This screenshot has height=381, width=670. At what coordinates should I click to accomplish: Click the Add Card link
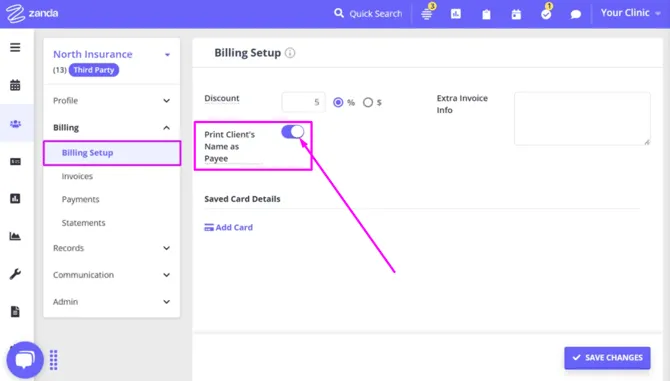click(x=229, y=228)
